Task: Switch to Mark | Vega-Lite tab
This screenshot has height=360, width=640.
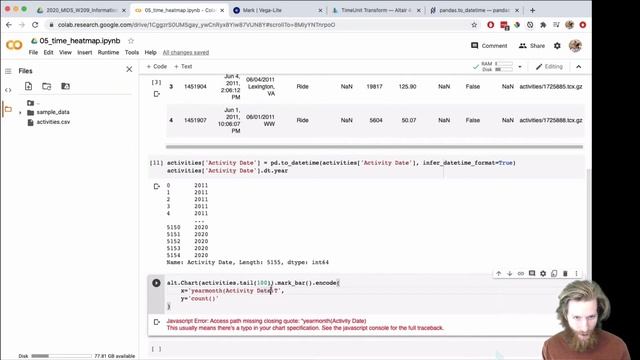Action: coord(278,10)
